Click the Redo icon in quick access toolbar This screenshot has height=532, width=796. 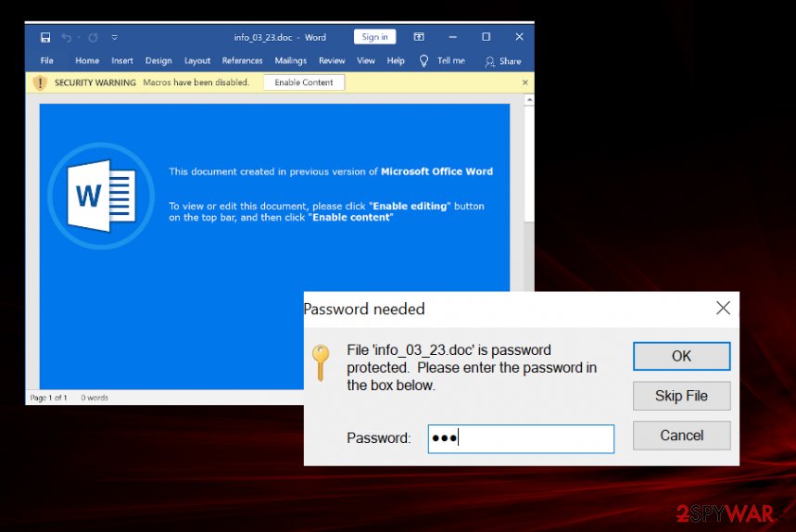point(93,38)
